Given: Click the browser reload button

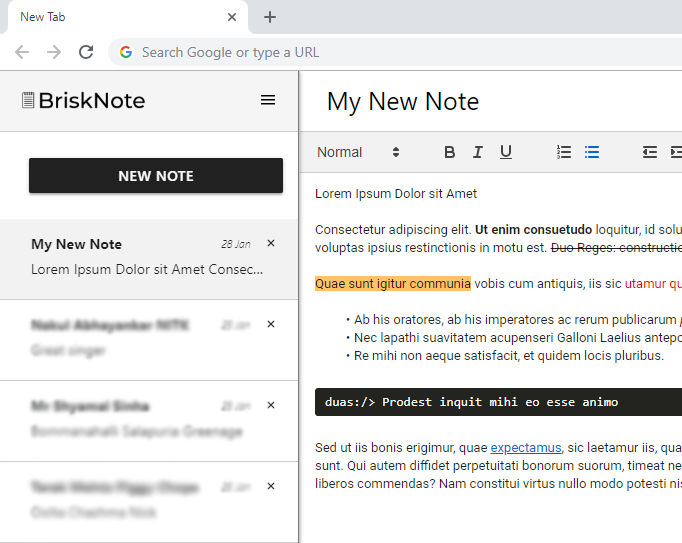Looking at the screenshot, I should coord(86,52).
